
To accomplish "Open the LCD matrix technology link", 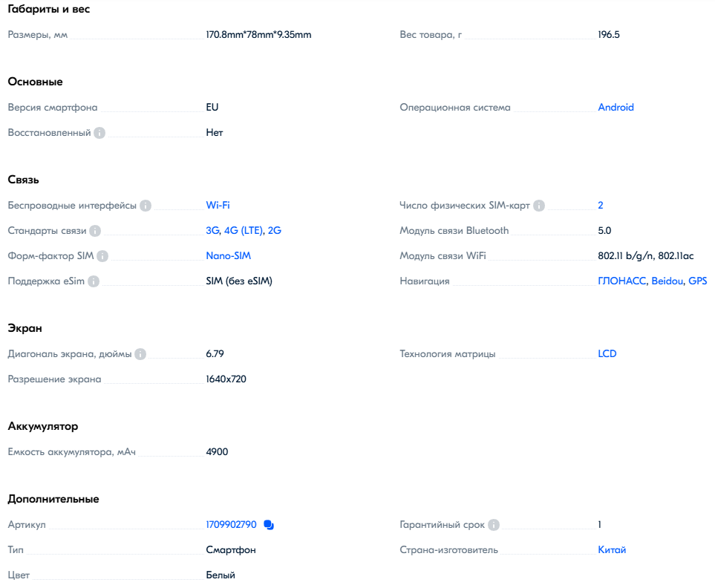I will (607, 354).
